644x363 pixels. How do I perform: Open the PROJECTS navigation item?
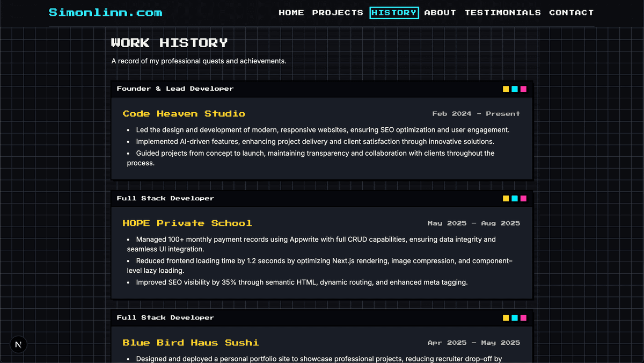tap(337, 12)
